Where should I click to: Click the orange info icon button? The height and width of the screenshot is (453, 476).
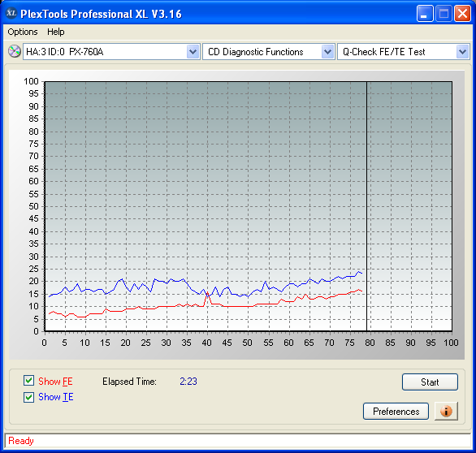(446, 412)
